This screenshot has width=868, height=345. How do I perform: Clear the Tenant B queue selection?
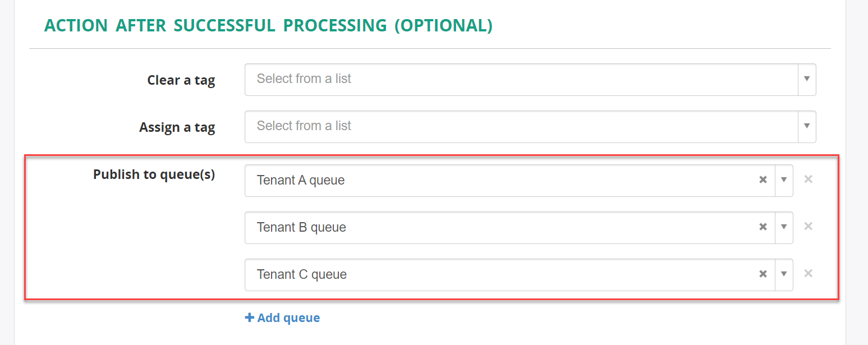763,227
